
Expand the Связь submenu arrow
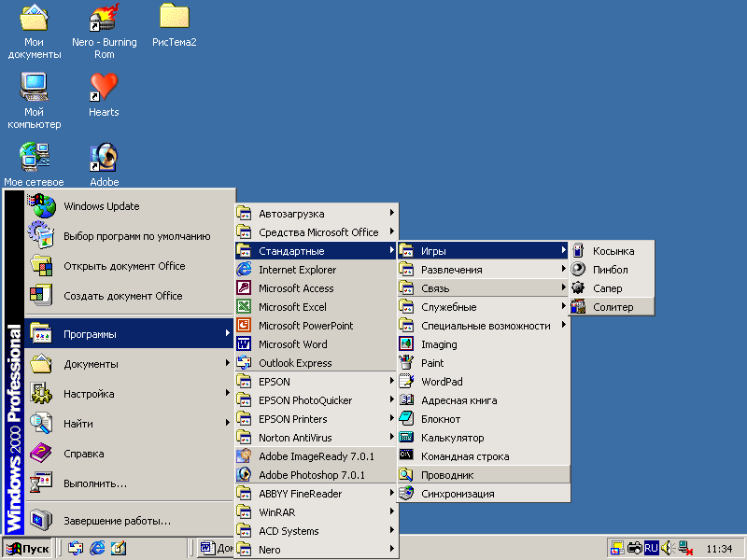click(564, 287)
